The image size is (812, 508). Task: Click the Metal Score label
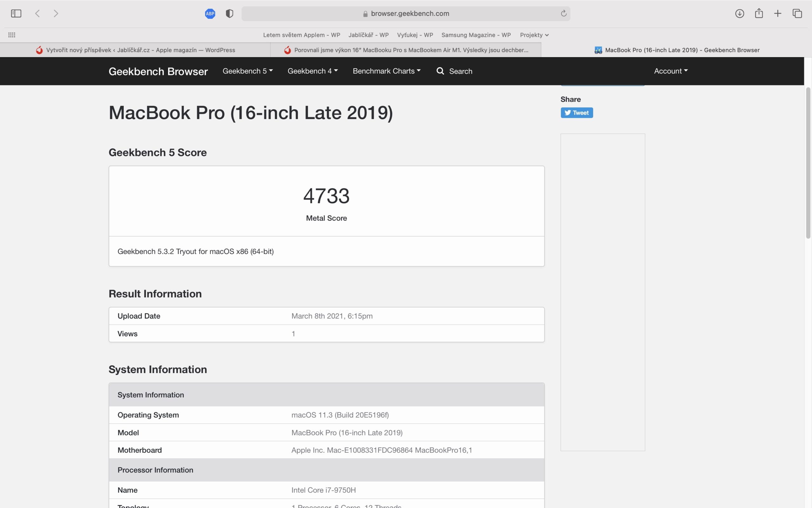click(326, 218)
